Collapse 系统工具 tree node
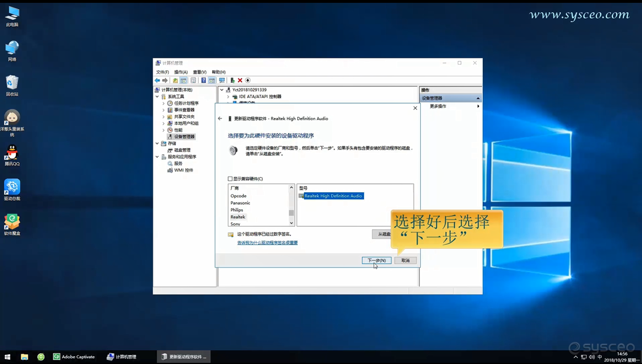The image size is (642, 364). (x=157, y=96)
